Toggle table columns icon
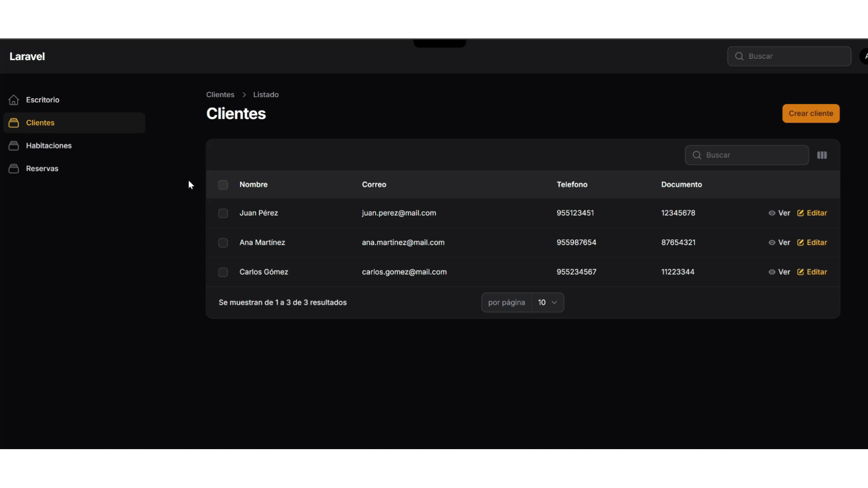Image resolution: width=868 pixels, height=488 pixels. click(822, 155)
